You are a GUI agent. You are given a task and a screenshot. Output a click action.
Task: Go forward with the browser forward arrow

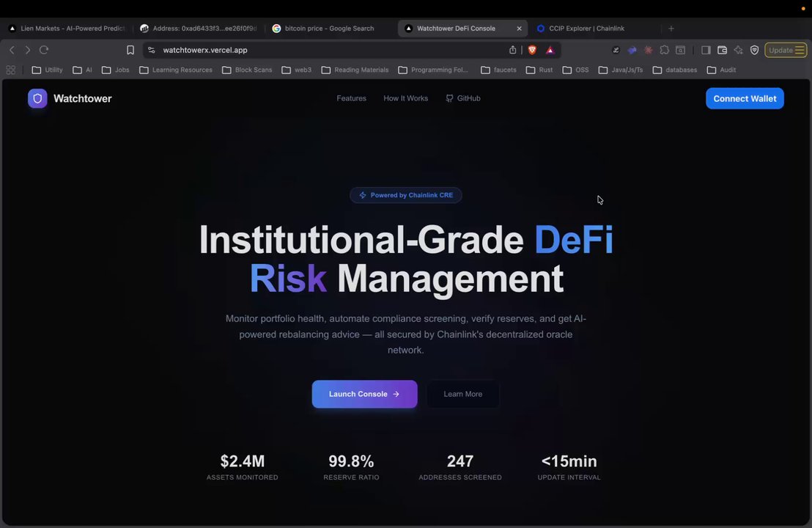(27, 50)
